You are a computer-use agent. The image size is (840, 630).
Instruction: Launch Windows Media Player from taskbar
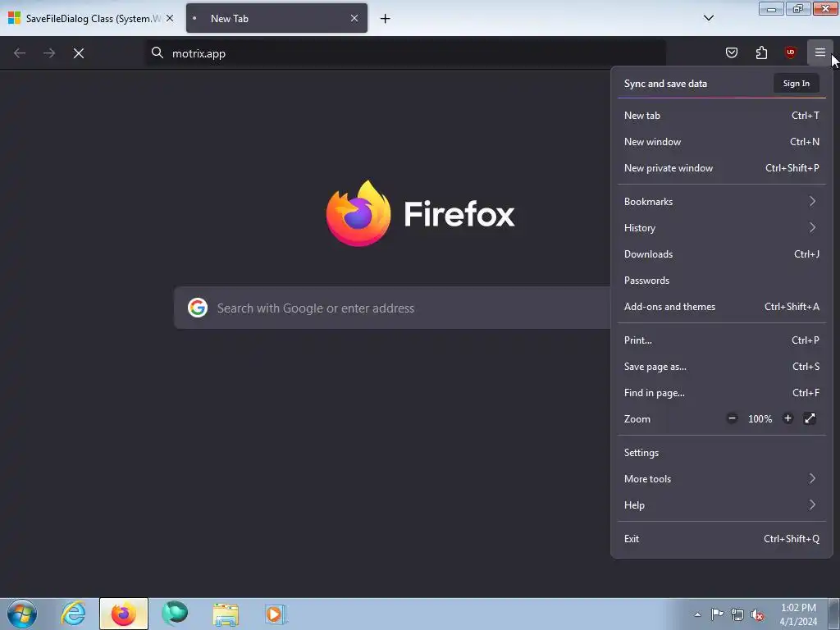point(276,614)
